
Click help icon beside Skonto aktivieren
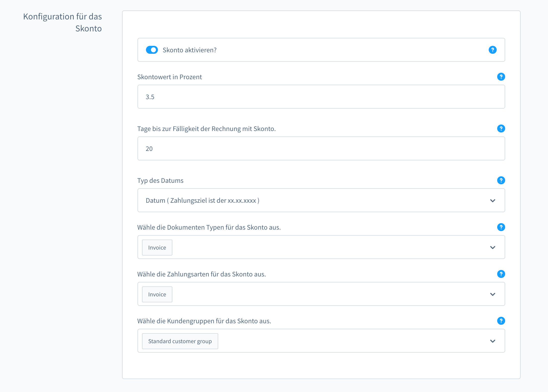(492, 50)
